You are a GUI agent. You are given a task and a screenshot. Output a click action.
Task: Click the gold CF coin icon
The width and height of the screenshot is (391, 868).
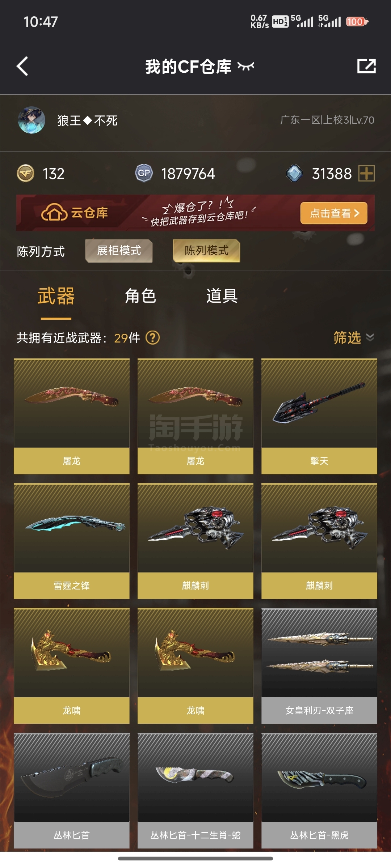click(x=26, y=173)
